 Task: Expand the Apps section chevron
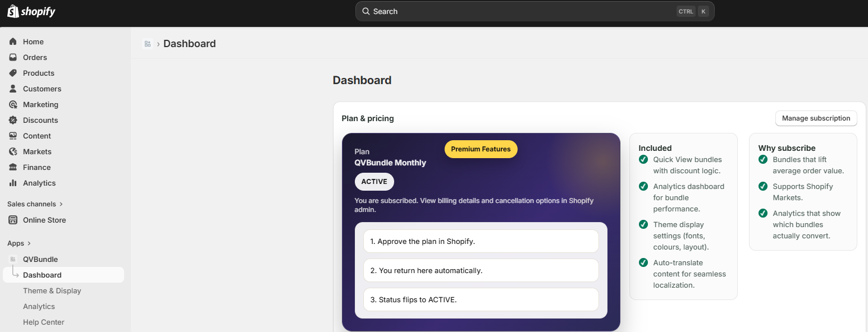coord(29,243)
